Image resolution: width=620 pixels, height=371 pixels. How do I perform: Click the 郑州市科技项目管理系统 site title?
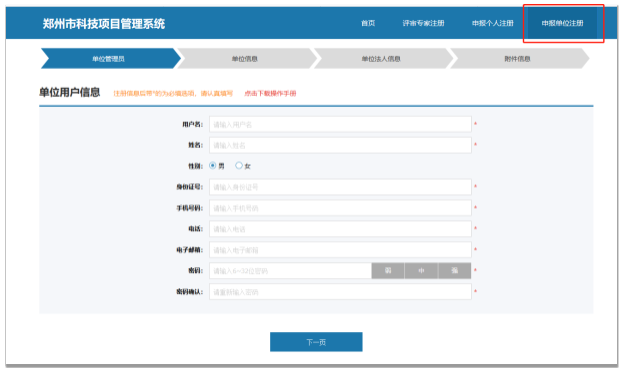click(x=104, y=24)
